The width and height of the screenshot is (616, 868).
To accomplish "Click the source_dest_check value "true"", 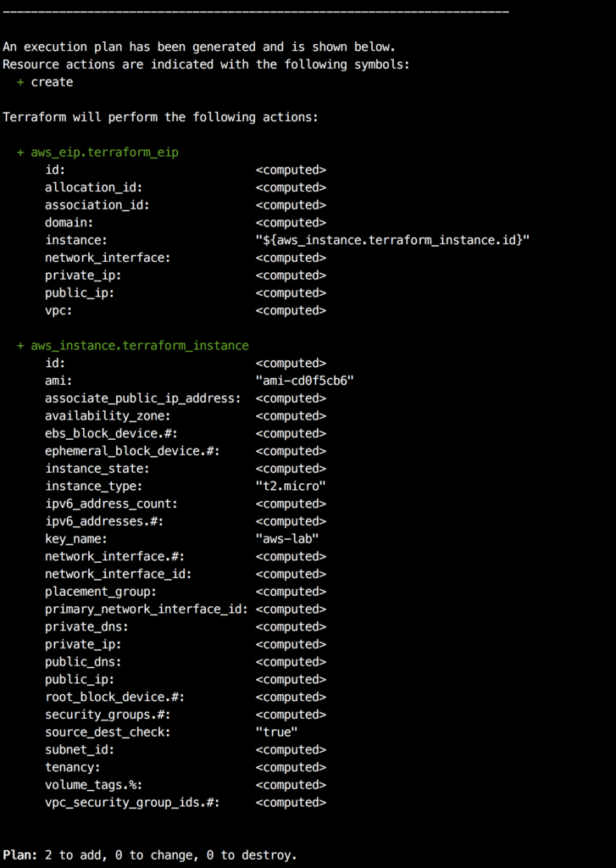I will (x=276, y=732).
